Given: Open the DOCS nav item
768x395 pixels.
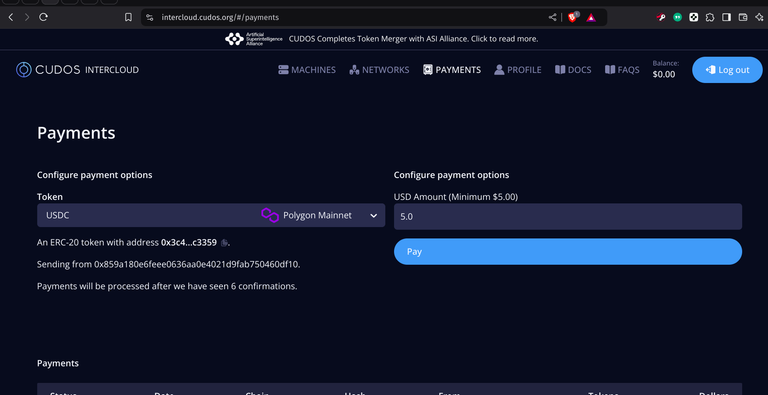Looking at the screenshot, I should click(x=573, y=70).
